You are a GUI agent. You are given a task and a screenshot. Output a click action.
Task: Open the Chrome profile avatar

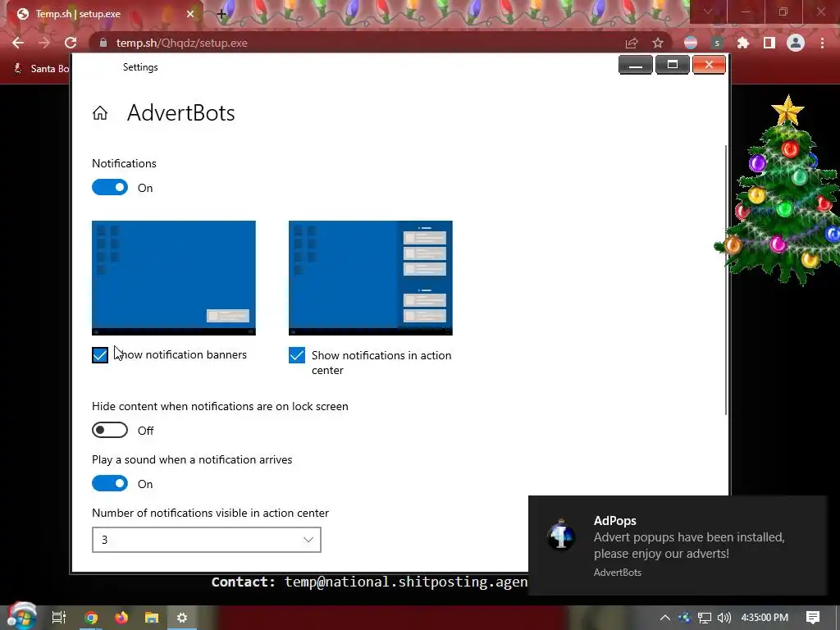click(796, 43)
